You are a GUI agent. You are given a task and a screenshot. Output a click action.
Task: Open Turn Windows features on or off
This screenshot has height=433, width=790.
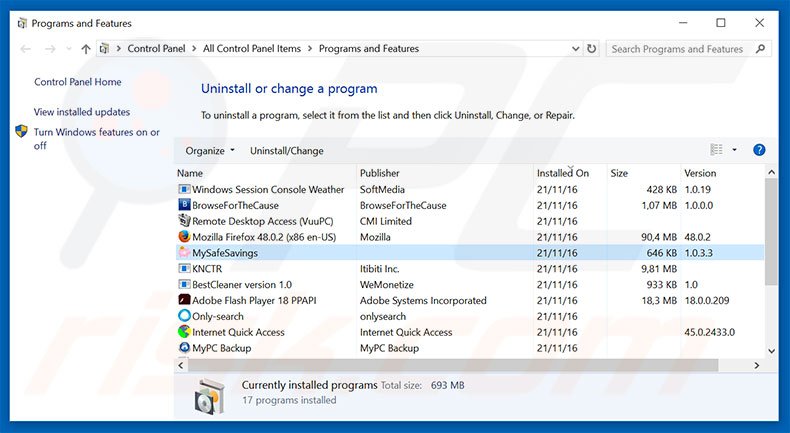click(96, 139)
